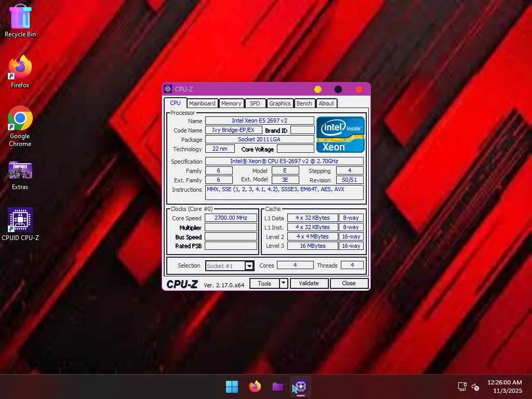Screen dimensions: 532x399
Task: Click the Level 2 16-way value
Action: pos(351,236)
